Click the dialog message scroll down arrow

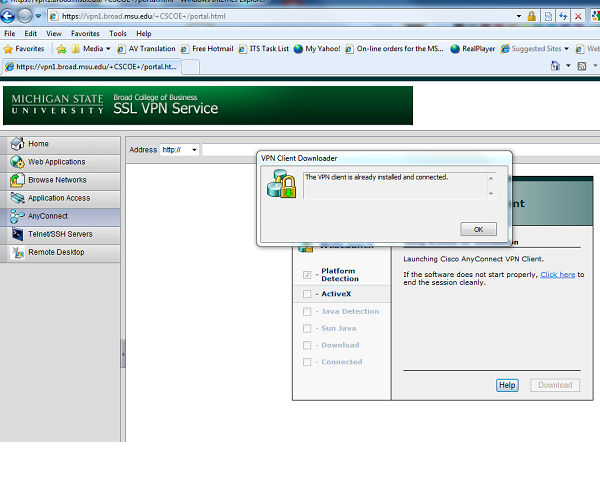coord(491,194)
